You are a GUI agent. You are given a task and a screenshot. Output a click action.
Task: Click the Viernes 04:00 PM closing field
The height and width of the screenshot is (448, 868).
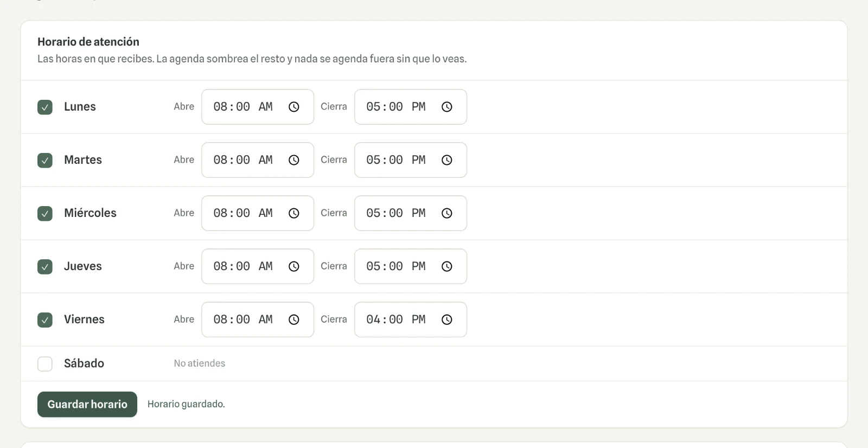pos(411,319)
